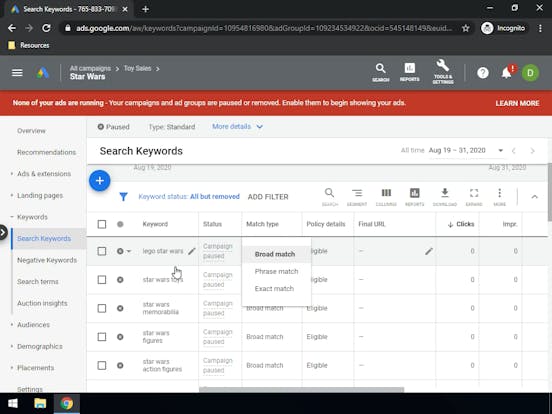Open account avatar D
This screenshot has height=414, width=552.
(x=530, y=73)
